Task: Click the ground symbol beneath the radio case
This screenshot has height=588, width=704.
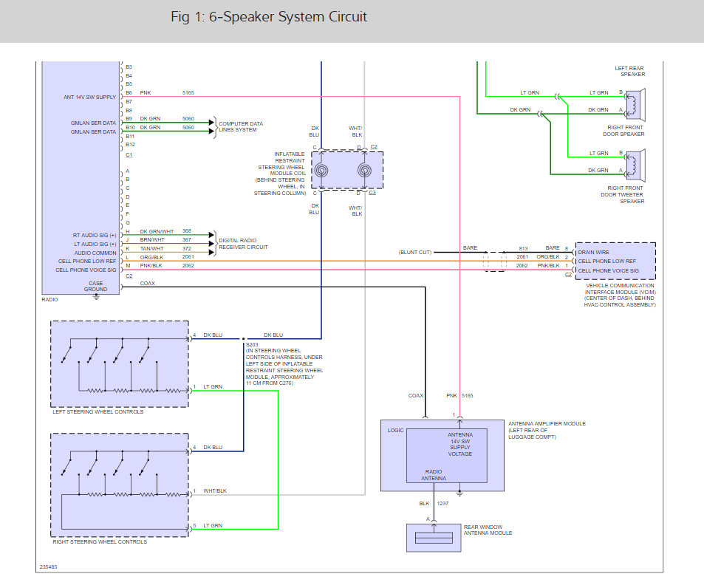Action: (96, 297)
